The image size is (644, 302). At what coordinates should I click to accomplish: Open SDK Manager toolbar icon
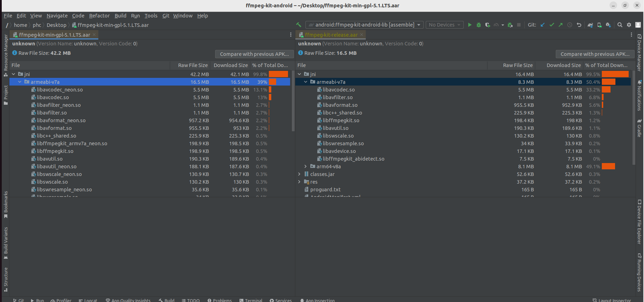(608, 25)
